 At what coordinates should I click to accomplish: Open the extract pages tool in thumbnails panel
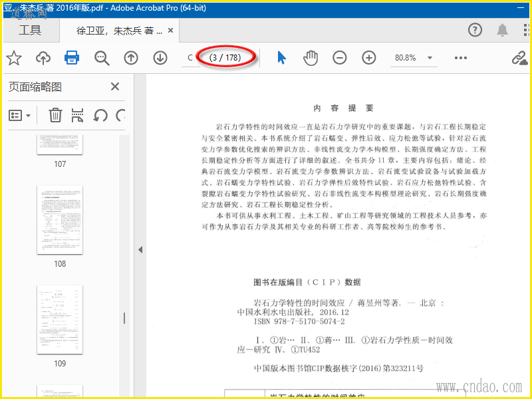pyautogui.click(x=77, y=115)
